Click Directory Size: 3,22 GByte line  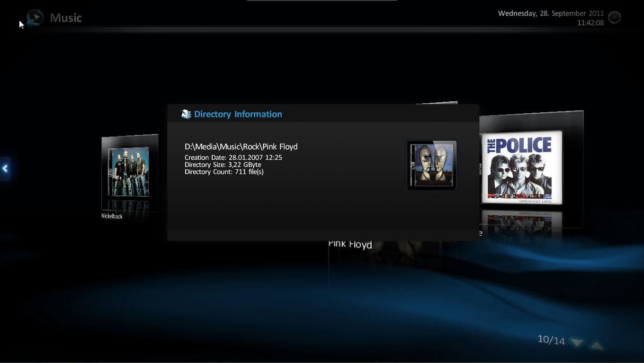tap(223, 164)
